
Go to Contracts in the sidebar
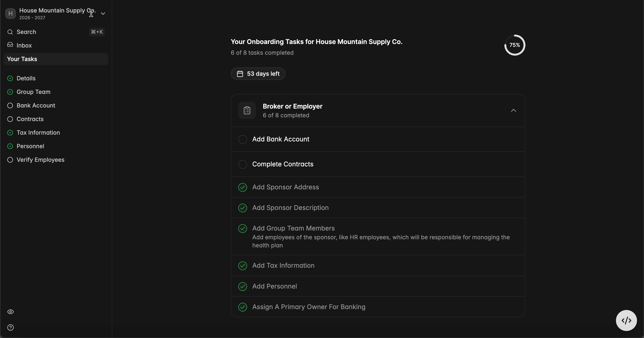30,119
